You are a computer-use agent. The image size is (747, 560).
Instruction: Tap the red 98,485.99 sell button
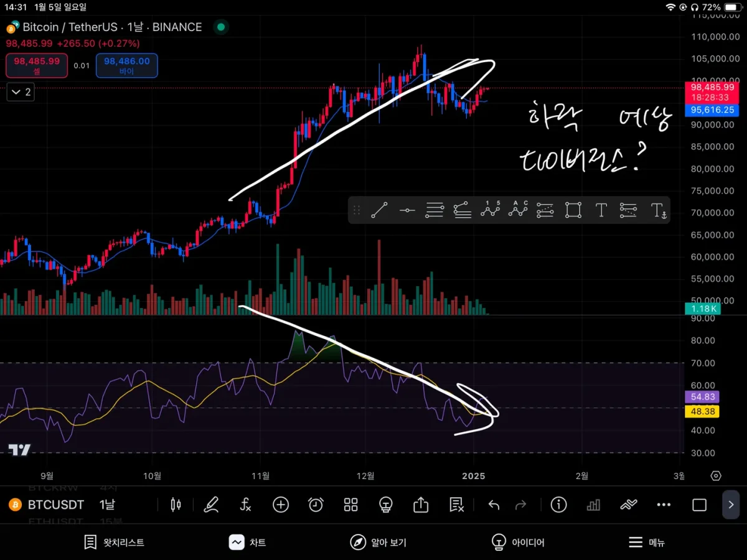pos(37,65)
